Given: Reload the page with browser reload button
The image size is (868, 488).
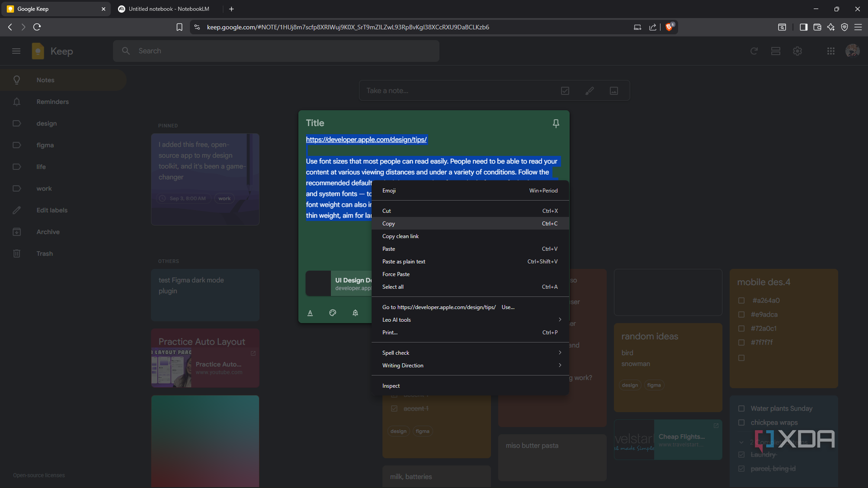Looking at the screenshot, I should click(x=37, y=27).
